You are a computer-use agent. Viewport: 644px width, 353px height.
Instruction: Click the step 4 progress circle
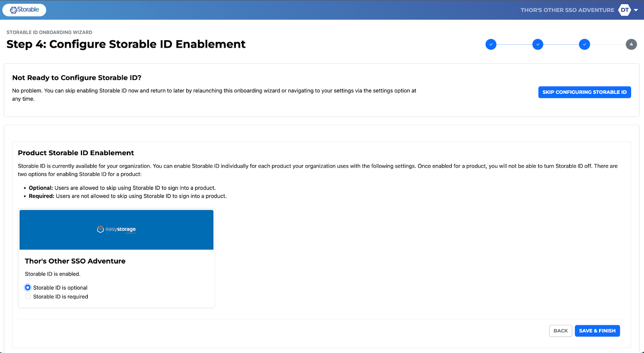631,44
